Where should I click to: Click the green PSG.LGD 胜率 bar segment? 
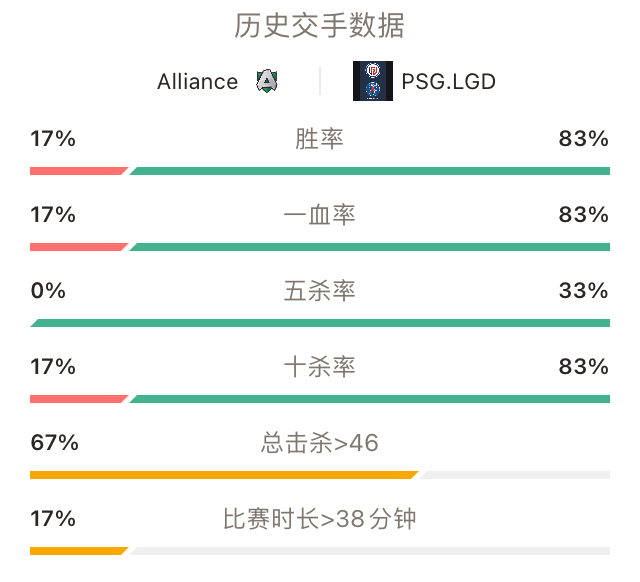point(370,171)
